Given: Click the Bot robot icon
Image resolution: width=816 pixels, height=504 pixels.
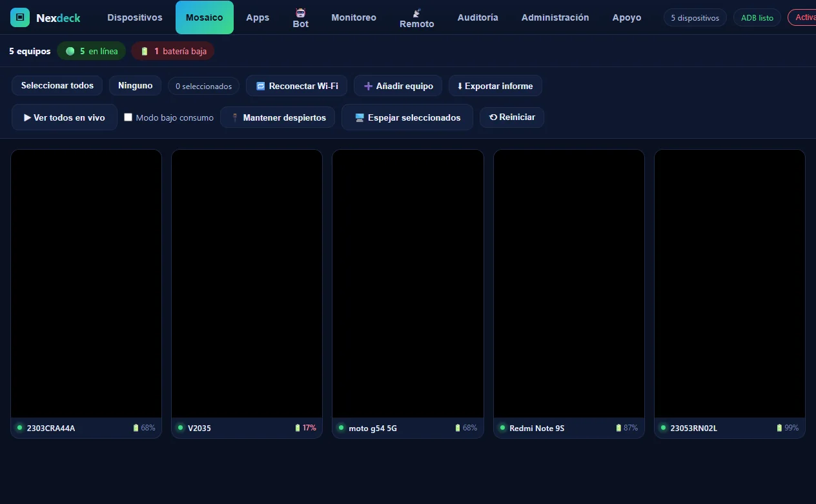Looking at the screenshot, I should point(301,13).
